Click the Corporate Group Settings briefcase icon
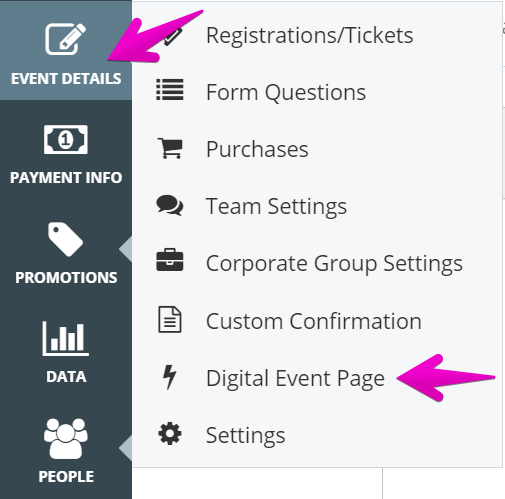Viewport: 505px width, 499px height. 170,259
